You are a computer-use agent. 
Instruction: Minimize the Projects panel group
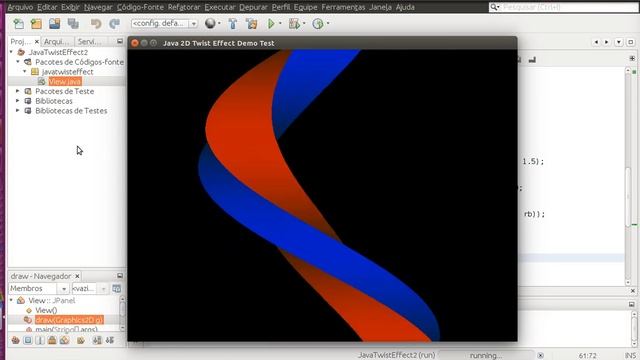pos(120,41)
